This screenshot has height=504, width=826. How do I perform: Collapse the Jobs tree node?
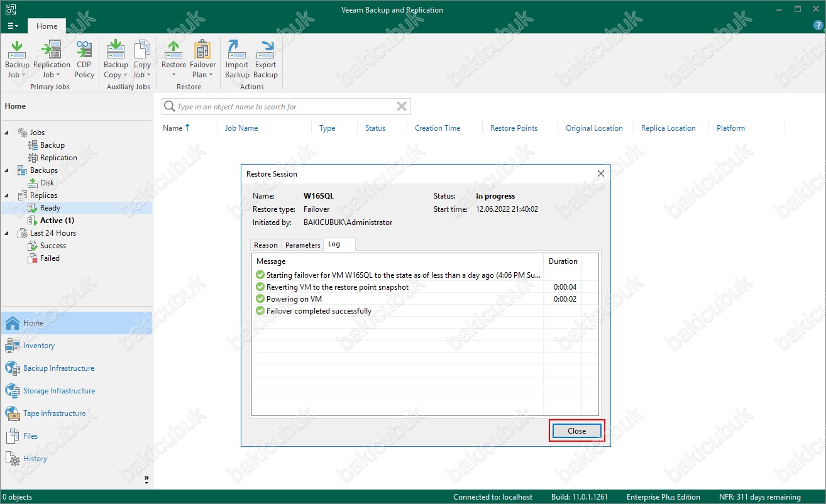7,133
